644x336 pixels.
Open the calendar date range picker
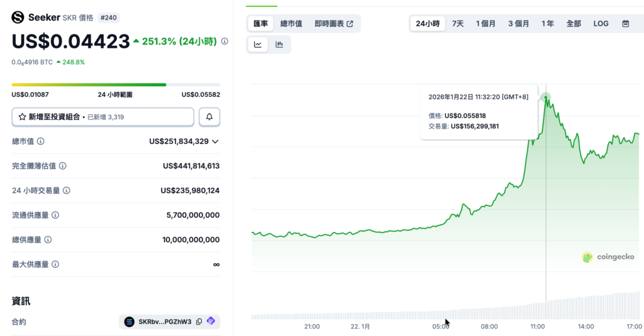tap(625, 24)
